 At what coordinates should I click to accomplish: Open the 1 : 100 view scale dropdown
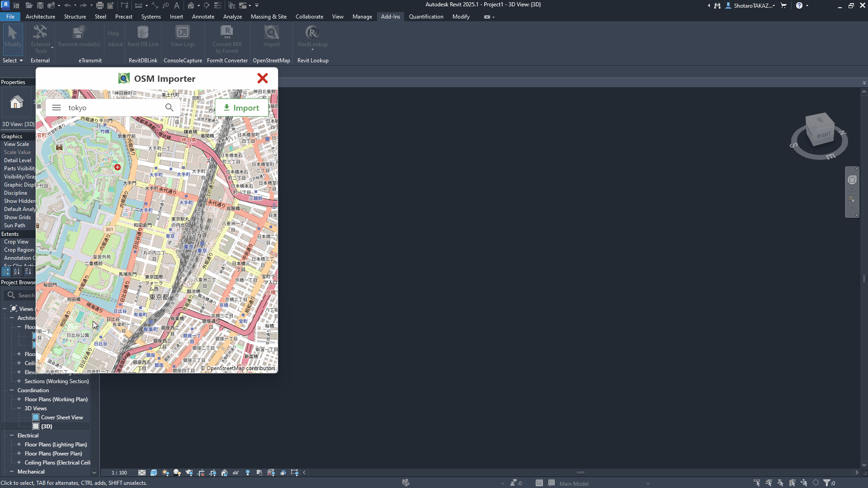(119, 473)
